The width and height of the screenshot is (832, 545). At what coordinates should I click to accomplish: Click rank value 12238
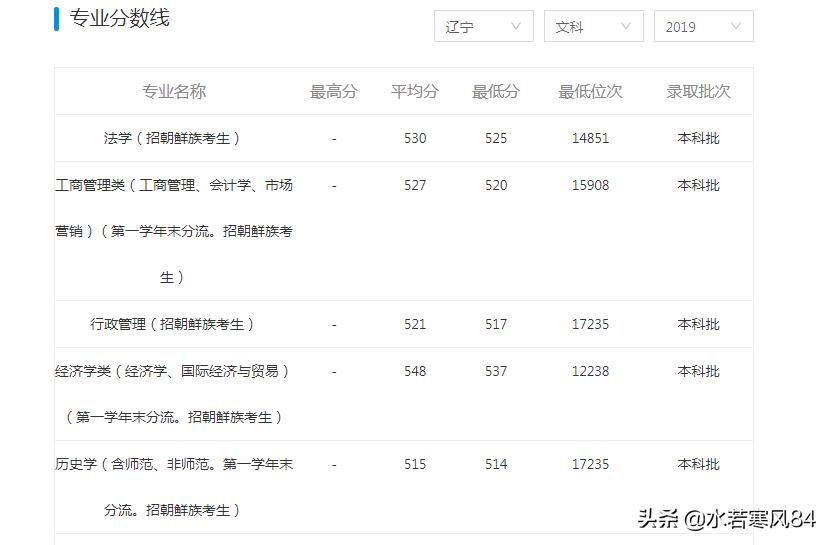(590, 371)
